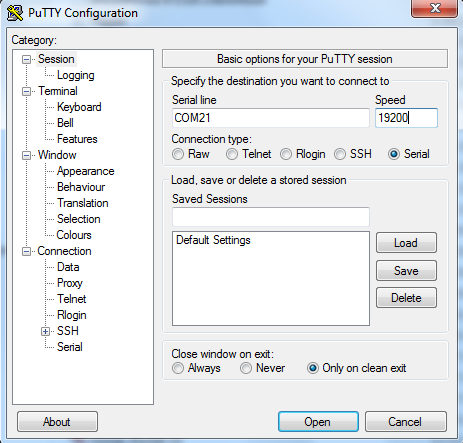The width and height of the screenshot is (463, 443).
Task: Collapse the Connection category node
Action: [x=26, y=252]
